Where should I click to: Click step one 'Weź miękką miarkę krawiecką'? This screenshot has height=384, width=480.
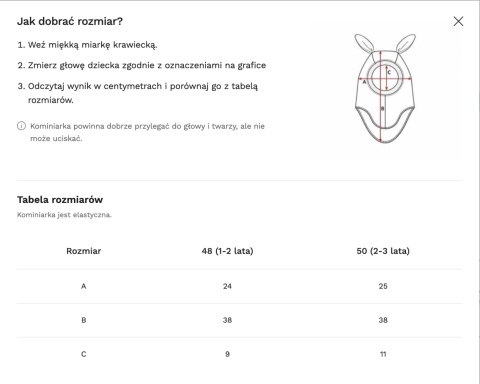tap(87, 45)
